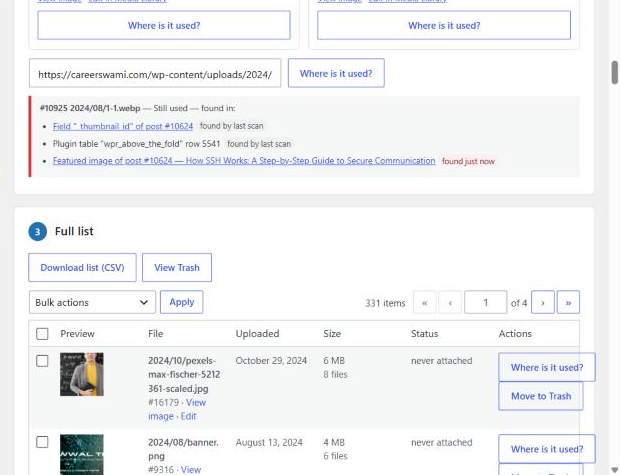Click the page vertical scrollbar thumb
620x475 pixels.
point(615,72)
